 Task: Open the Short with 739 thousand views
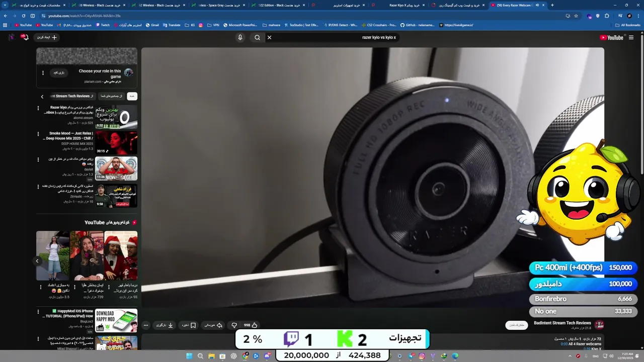pos(87,255)
